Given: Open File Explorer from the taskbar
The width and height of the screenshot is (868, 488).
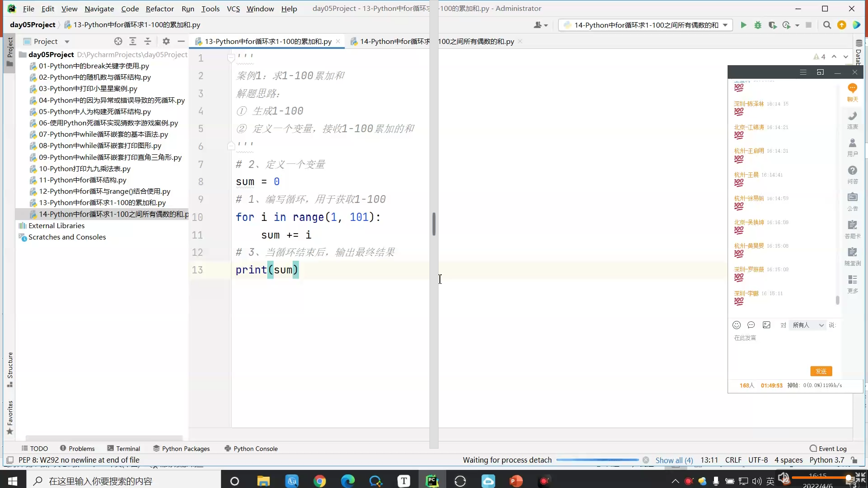Looking at the screenshot, I should point(263,481).
